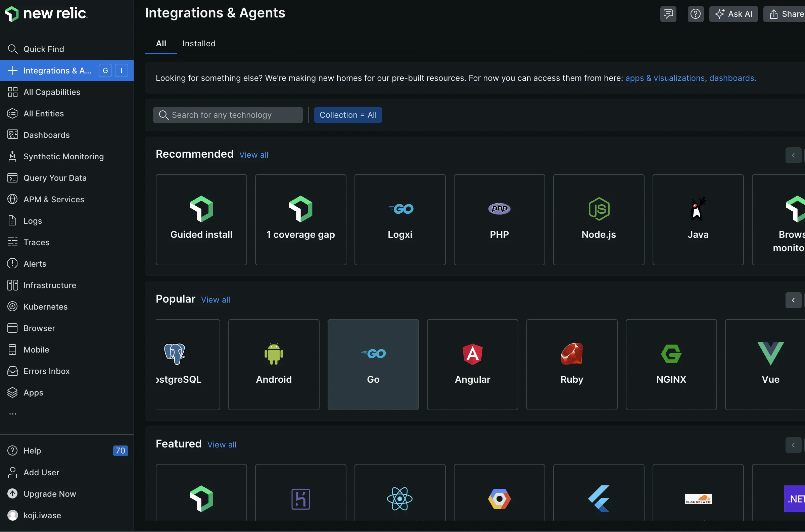
Task: Open the Guided install card
Action: click(201, 220)
